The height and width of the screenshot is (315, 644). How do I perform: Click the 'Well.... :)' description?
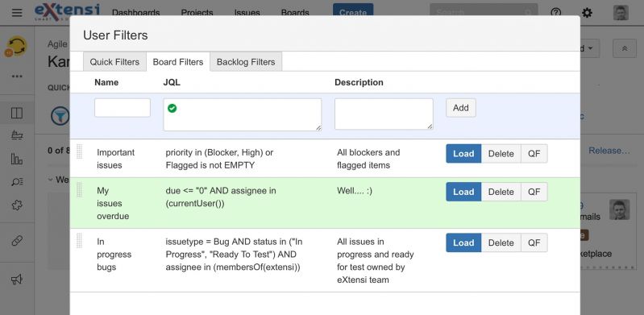click(x=355, y=191)
